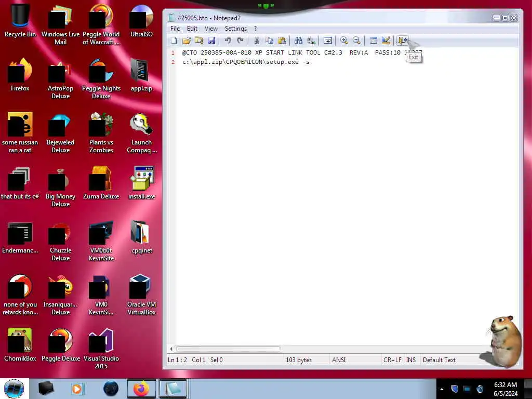Select the Peggle Deluxe desktop icon

click(60, 345)
